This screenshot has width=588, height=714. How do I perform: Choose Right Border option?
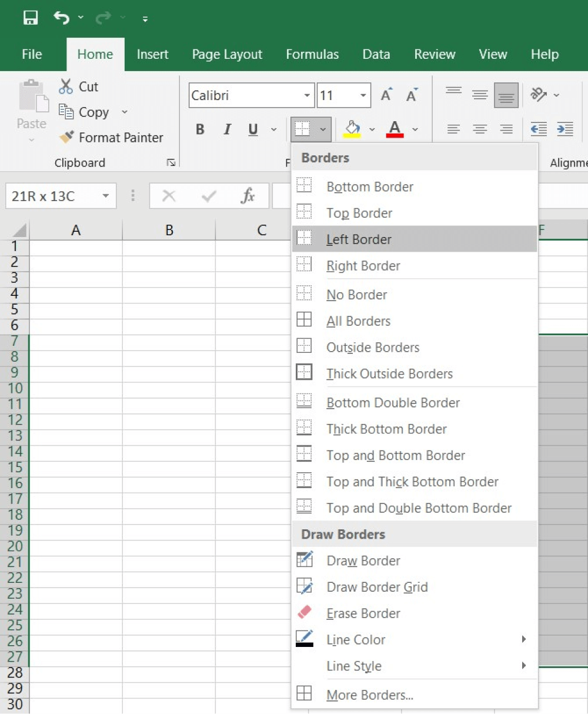(x=415, y=266)
